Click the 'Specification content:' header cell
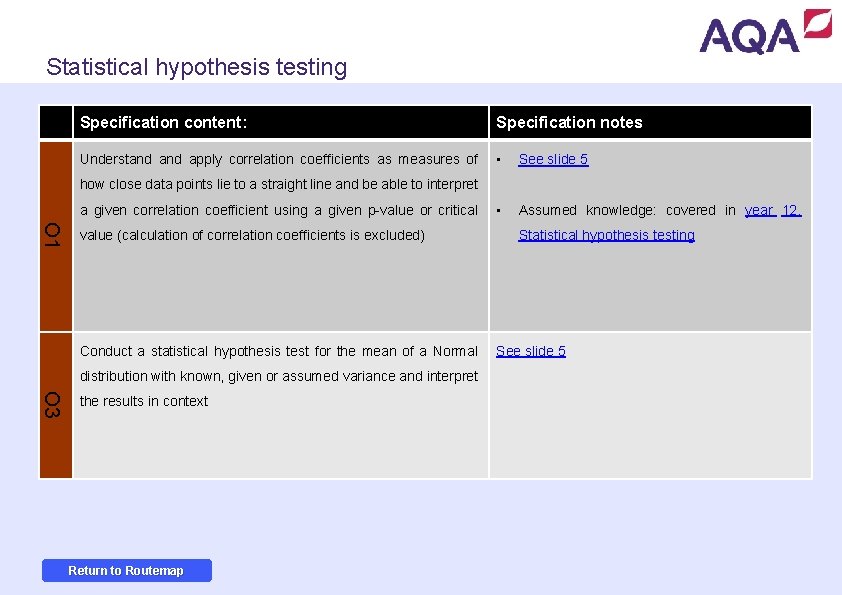This screenshot has width=842, height=595. 280,122
